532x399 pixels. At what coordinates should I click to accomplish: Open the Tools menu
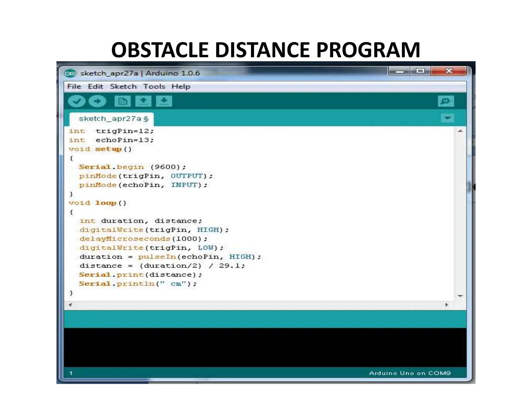154,87
